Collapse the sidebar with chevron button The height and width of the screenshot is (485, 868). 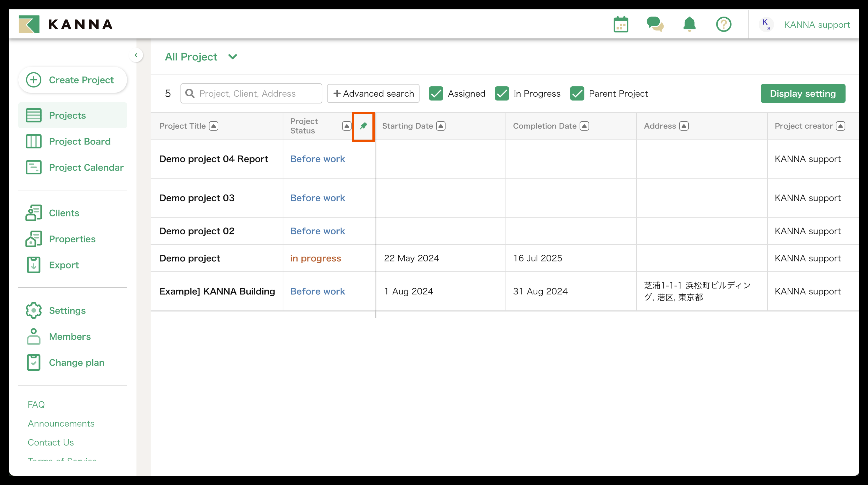coord(136,55)
